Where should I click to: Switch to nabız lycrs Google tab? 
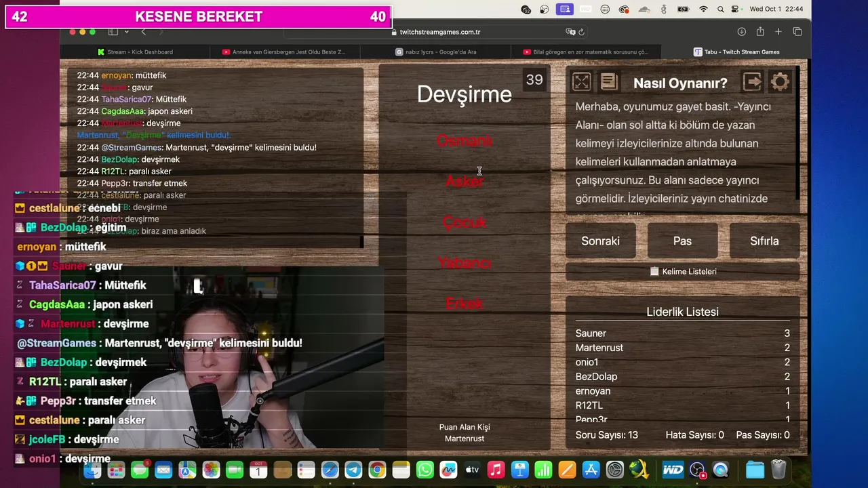pos(435,52)
